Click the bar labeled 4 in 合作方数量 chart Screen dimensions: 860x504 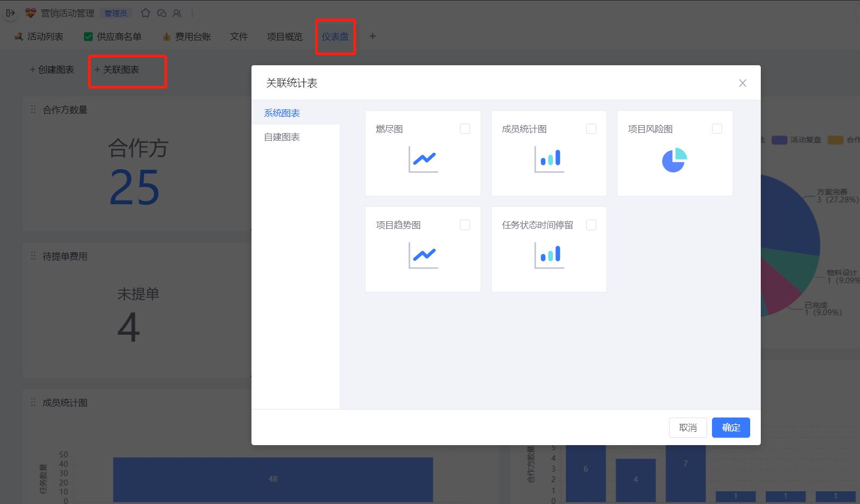pos(636,480)
